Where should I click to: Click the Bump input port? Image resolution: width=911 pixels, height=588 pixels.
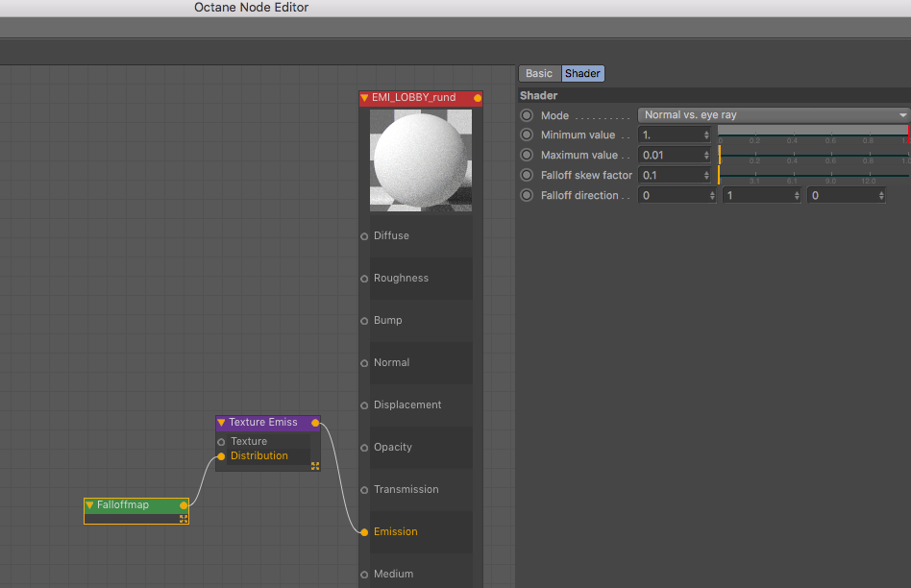click(x=364, y=321)
